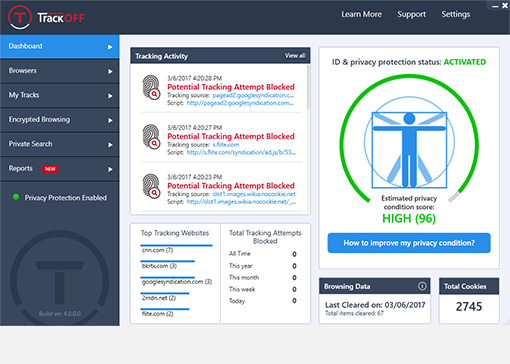Click the This week blocked count row
This screenshot has height=364, width=510.
pyautogui.click(x=263, y=289)
